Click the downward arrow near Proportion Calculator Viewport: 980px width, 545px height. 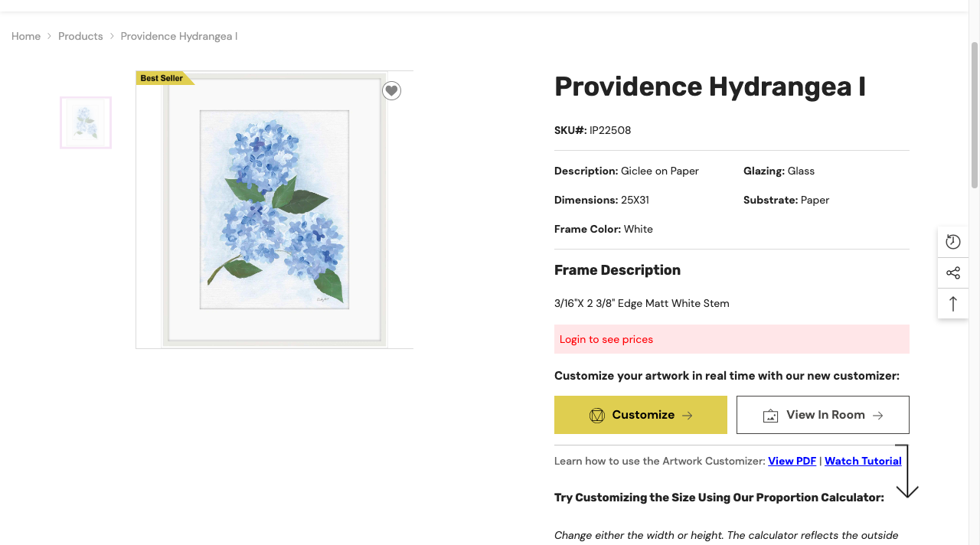click(x=906, y=472)
